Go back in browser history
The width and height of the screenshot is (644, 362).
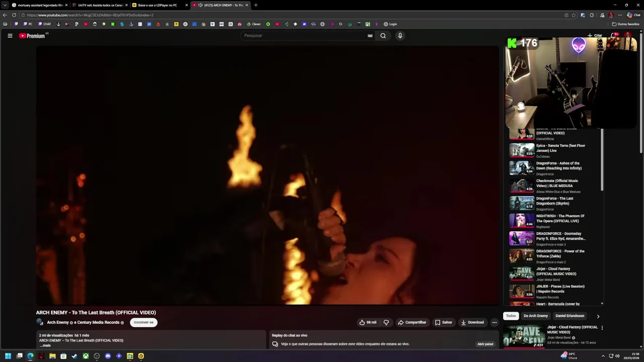5,15
